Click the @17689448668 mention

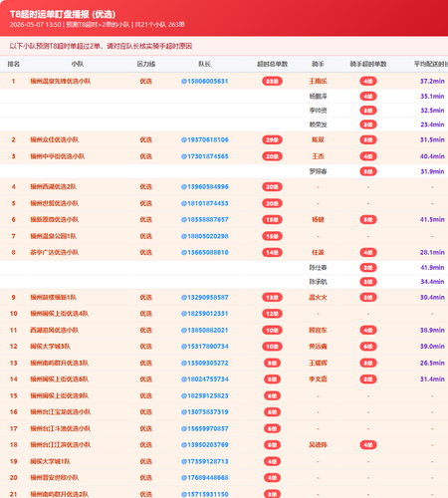pyautogui.click(x=205, y=478)
